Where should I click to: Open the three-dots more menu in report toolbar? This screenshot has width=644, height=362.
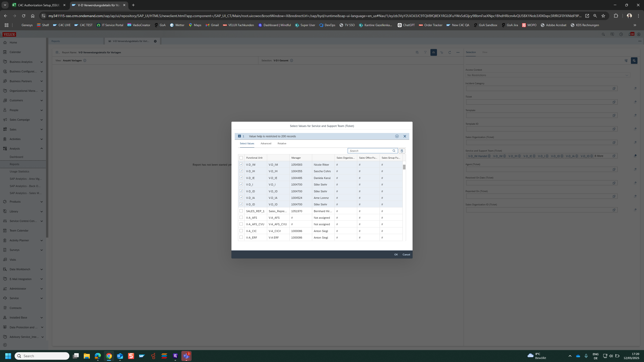[458, 53]
